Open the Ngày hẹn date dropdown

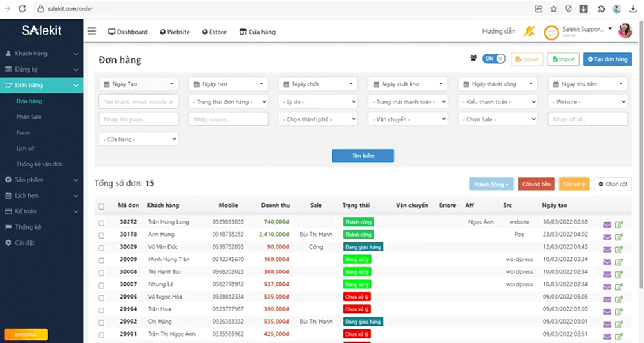229,84
